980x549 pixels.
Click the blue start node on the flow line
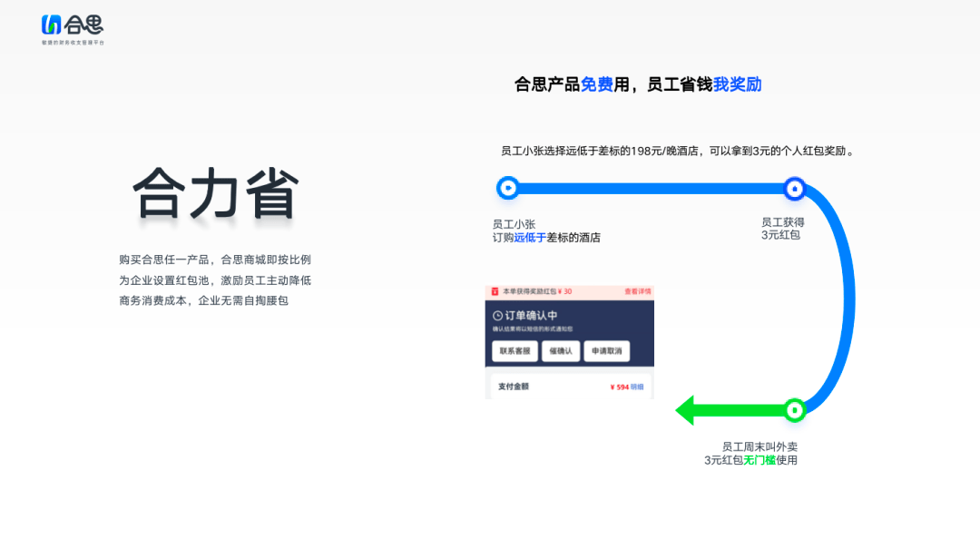[x=507, y=188]
